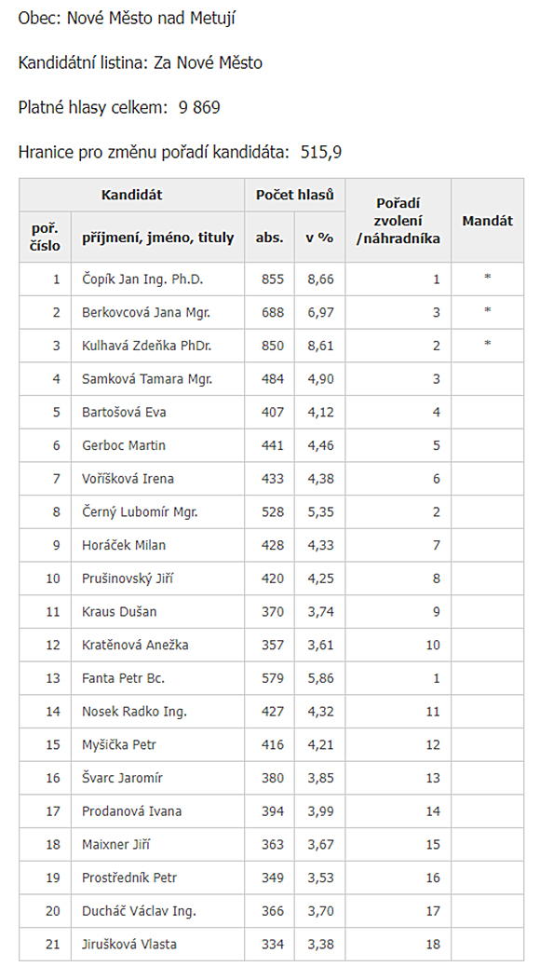This screenshot has width=540, height=980.
Task: Select candidate Prušinovský Jiří
Action: coord(128,578)
